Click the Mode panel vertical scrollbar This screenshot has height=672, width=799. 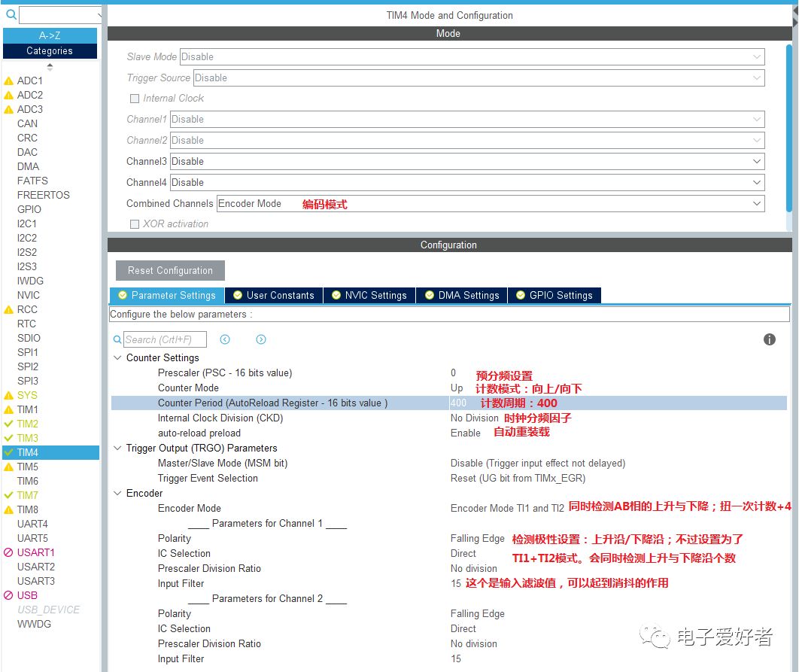(x=789, y=127)
